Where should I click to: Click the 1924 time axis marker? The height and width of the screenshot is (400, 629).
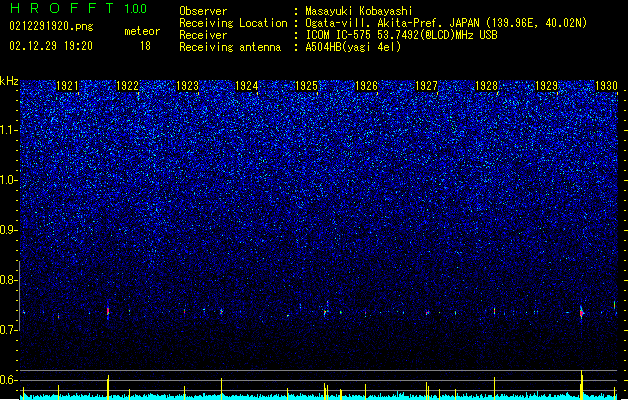point(246,86)
